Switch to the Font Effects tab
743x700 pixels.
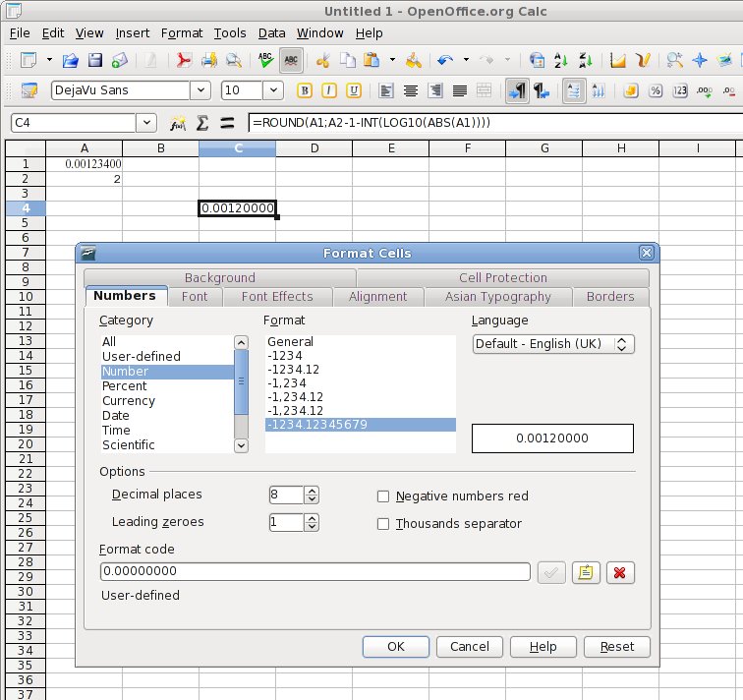277,296
